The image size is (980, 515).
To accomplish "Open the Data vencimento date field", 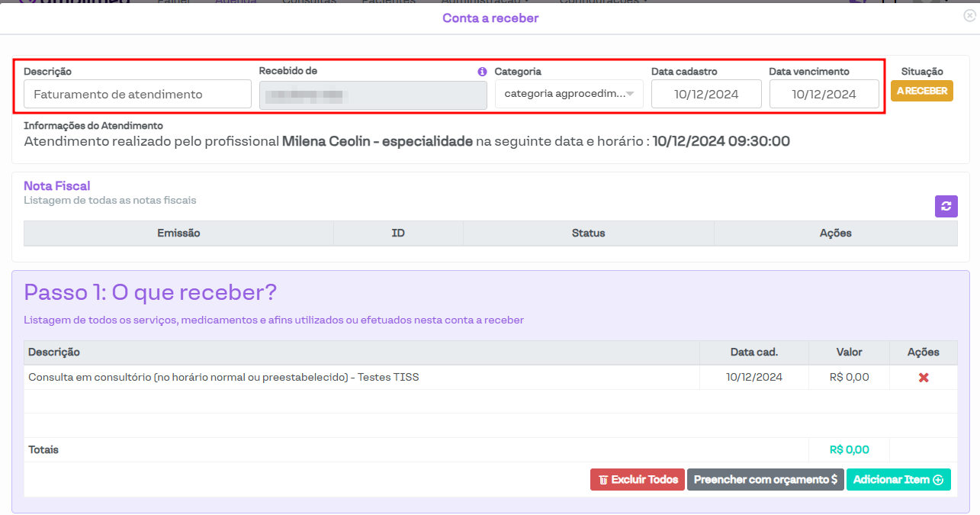I will point(824,95).
